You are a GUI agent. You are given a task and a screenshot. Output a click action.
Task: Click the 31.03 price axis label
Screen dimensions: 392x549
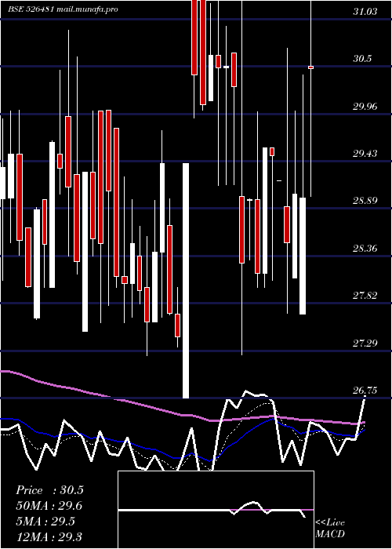coord(365,12)
